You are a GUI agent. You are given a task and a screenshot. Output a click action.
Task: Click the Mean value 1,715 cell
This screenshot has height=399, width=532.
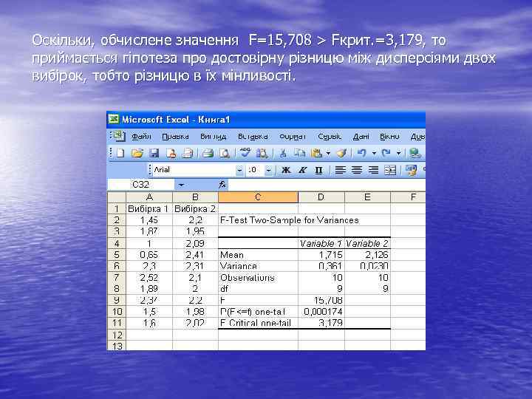pyautogui.click(x=321, y=255)
